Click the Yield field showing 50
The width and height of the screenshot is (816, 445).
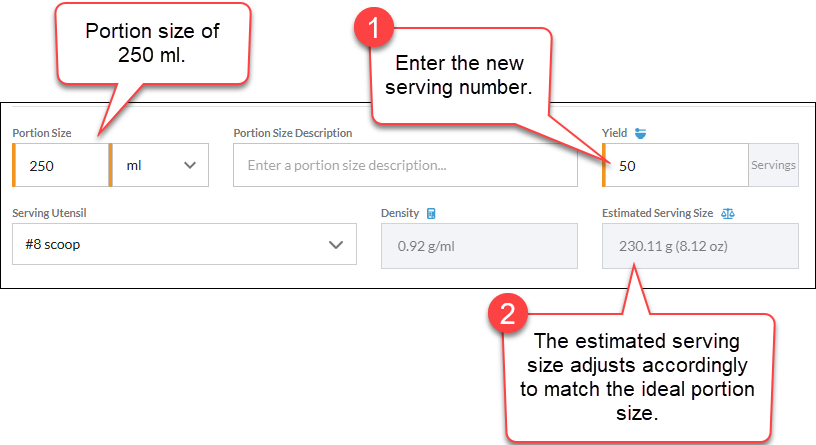pyautogui.click(x=675, y=165)
